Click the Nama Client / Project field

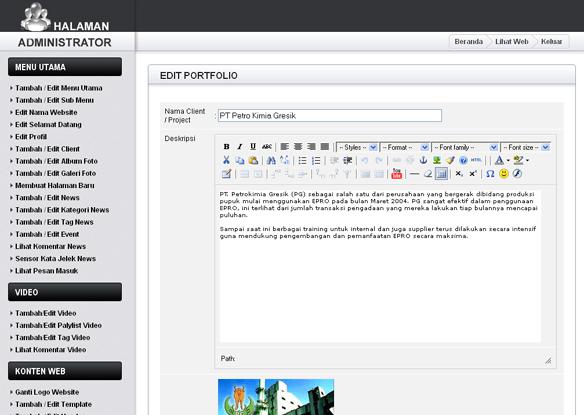[330, 116]
